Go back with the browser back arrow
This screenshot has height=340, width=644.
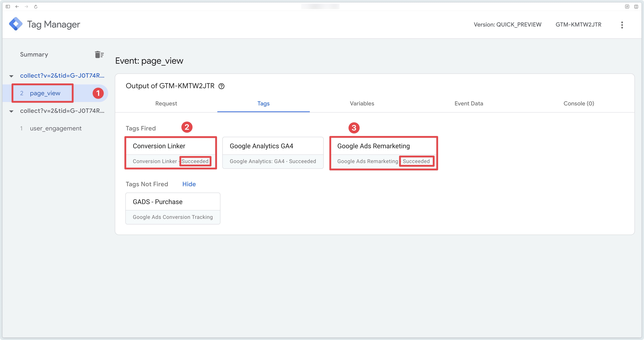pos(17,7)
